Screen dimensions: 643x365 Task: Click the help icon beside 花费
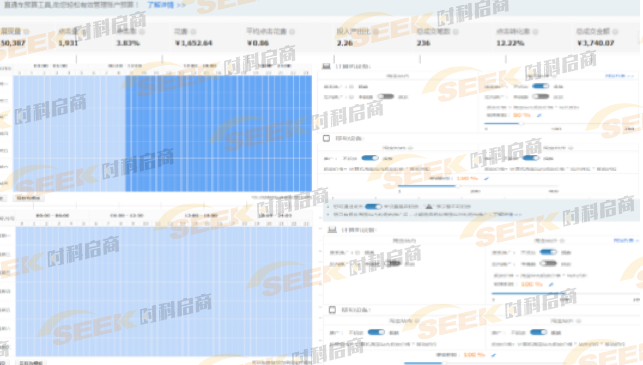pyautogui.click(x=193, y=32)
